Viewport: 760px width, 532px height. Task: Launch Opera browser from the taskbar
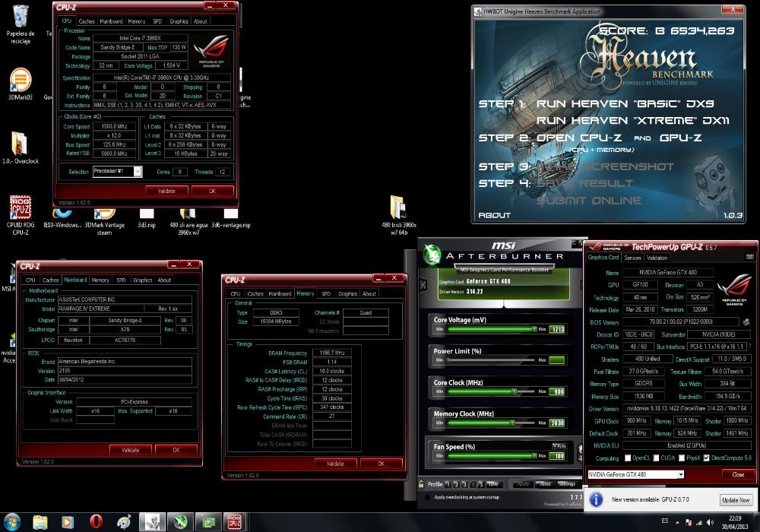pyautogui.click(x=96, y=522)
